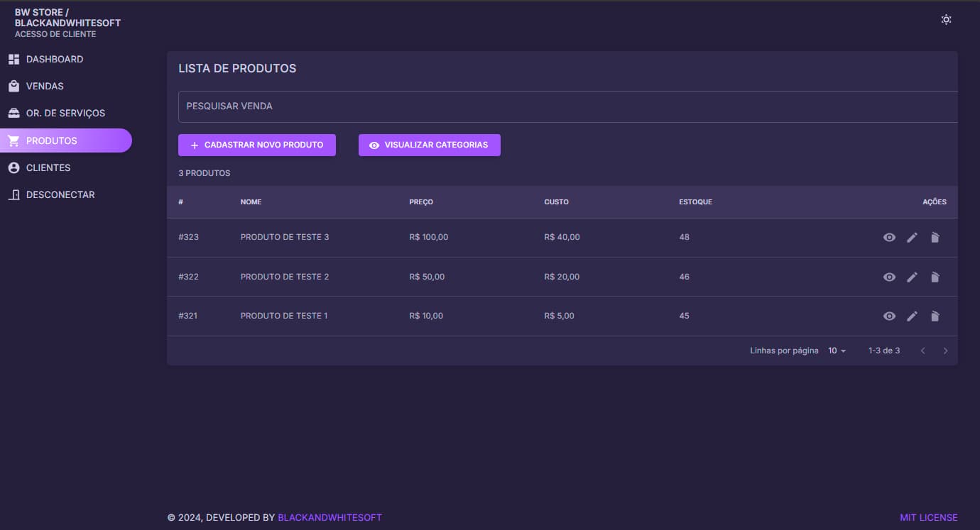Open the BLACKANDWHITESOFT footer link
Viewport: 980px width, 530px height.
[x=330, y=517]
